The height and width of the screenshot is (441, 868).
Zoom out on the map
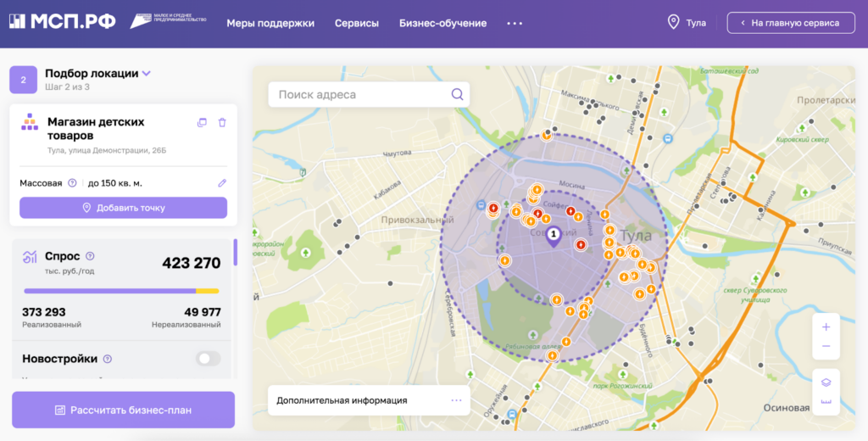tap(826, 346)
